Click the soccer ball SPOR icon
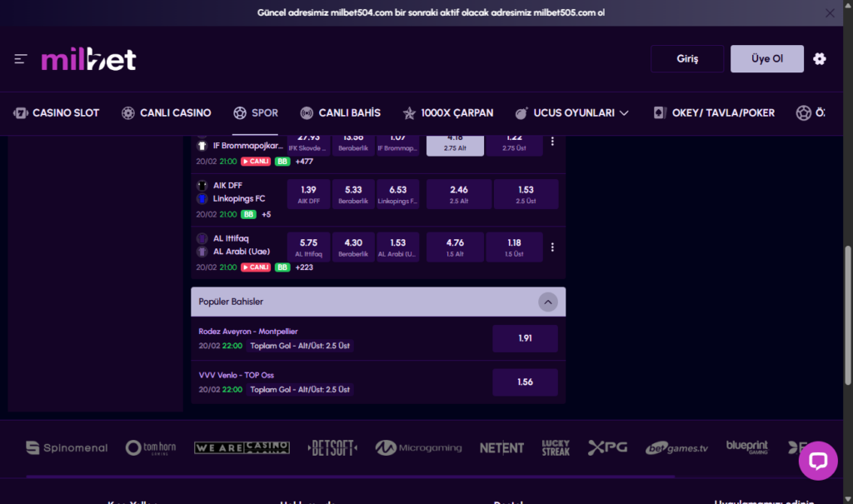This screenshot has height=504, width=853. [240, 113]
